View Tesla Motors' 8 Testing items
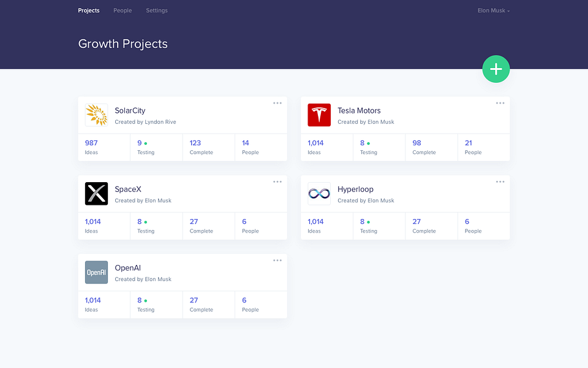Screen dimensions: 588x368 [x=379, y=147]
